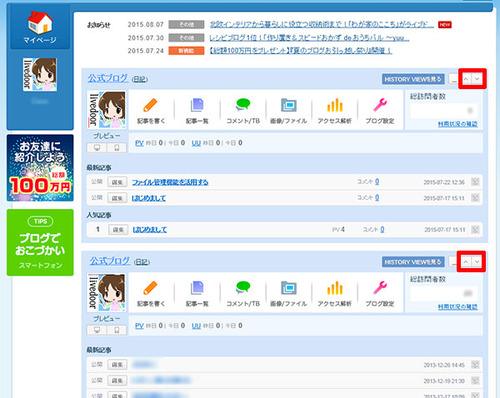Viewport: 500px width, 398px height.
Task: Move the second blog panel up with the up arrow
Action: [x=466, y=262]
